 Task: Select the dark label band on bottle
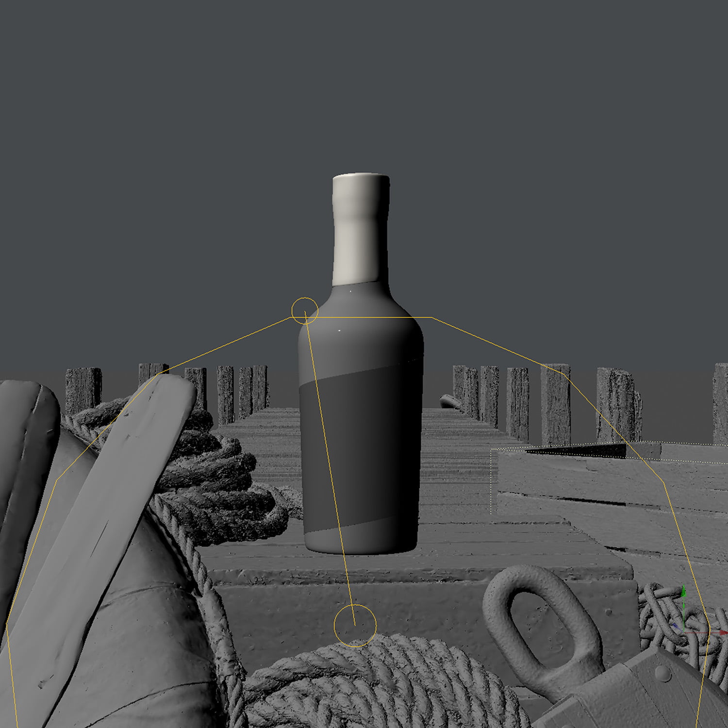coord(359,451)
